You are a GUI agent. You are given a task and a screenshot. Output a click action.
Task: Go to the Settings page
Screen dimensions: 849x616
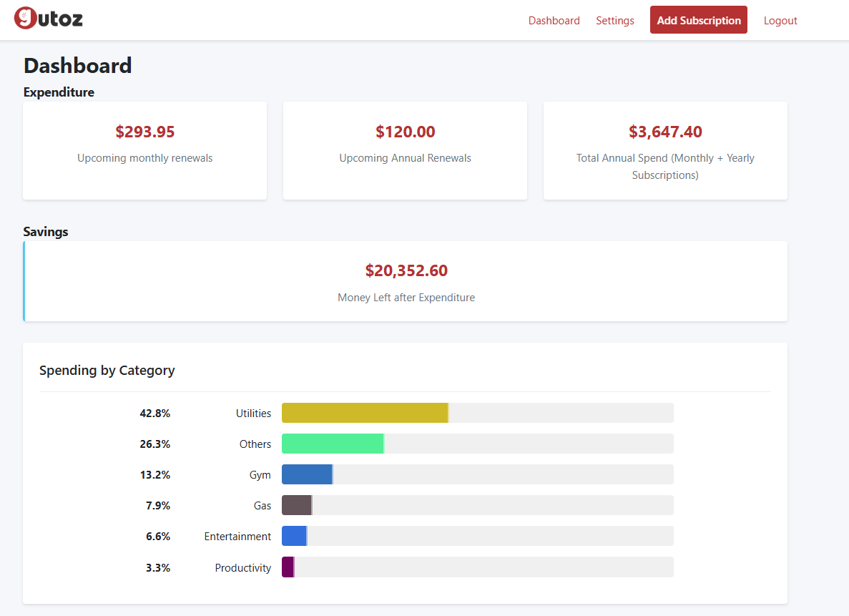pos(614,21)
